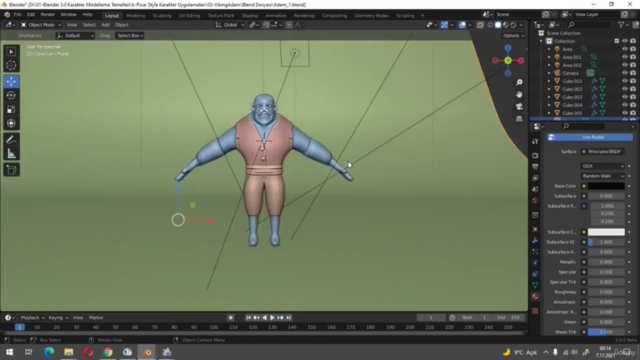The height and width of the screenshot is (360, 640).
Task: Disable Cube.005 in renders camera icon
Action: click(633, 113)
